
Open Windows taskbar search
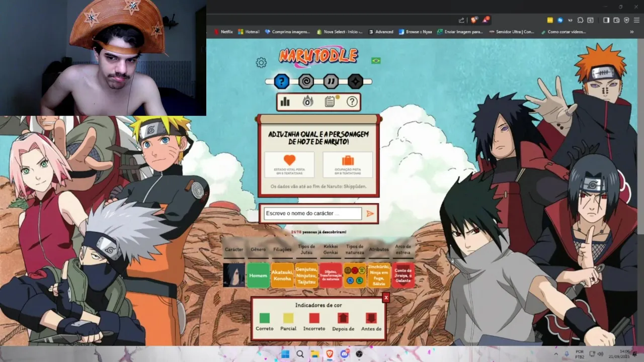(x=300, y=354)
